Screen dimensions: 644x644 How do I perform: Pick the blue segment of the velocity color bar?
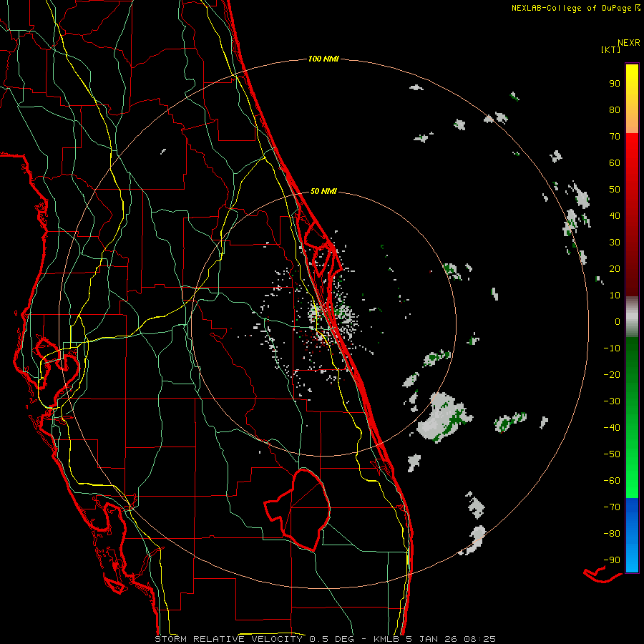pos(632,535)
